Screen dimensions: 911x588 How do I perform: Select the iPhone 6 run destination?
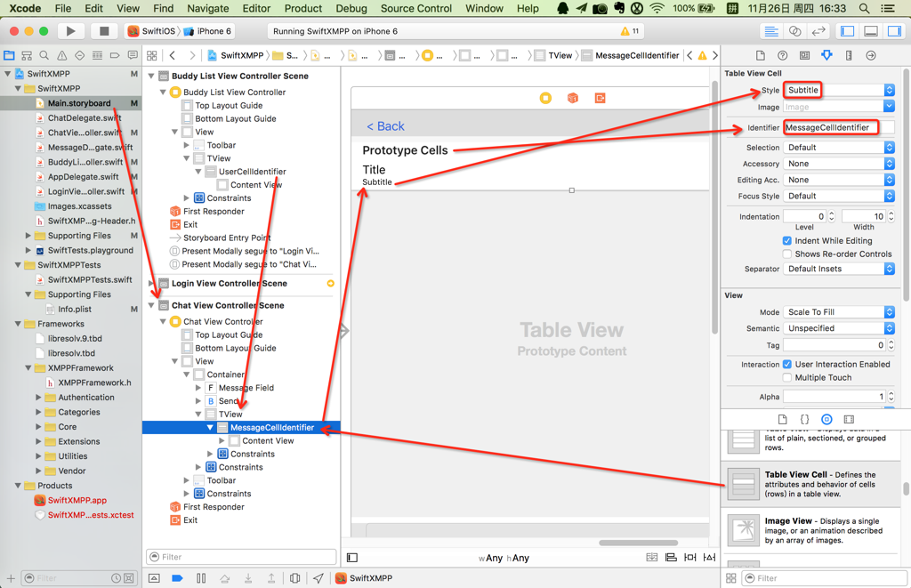207,31
